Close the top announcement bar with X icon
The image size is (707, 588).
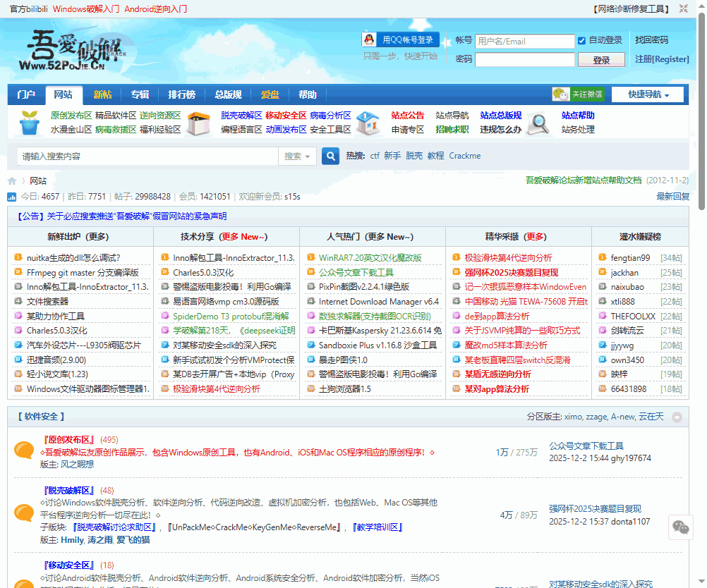pos(683,8)
